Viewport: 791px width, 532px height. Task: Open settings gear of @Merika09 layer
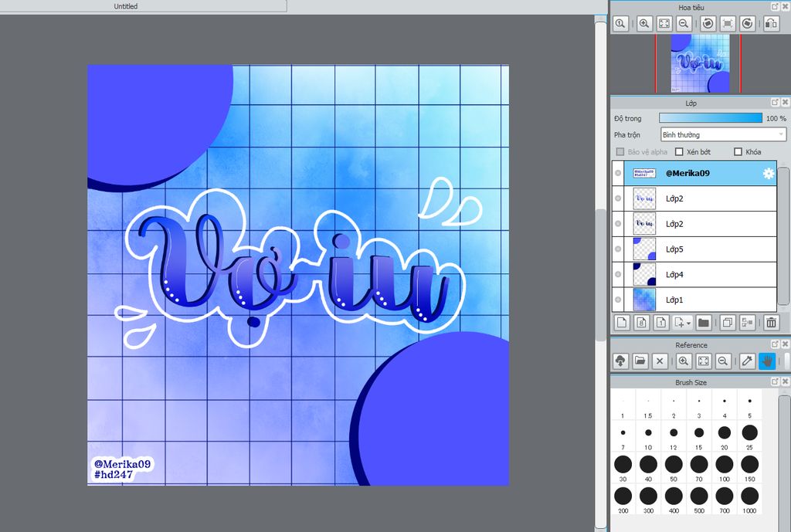(769, 174)
